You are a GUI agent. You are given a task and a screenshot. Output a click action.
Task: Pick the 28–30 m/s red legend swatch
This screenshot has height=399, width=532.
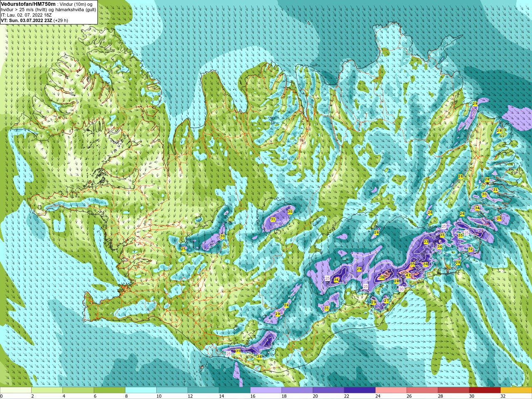(454, 390)
